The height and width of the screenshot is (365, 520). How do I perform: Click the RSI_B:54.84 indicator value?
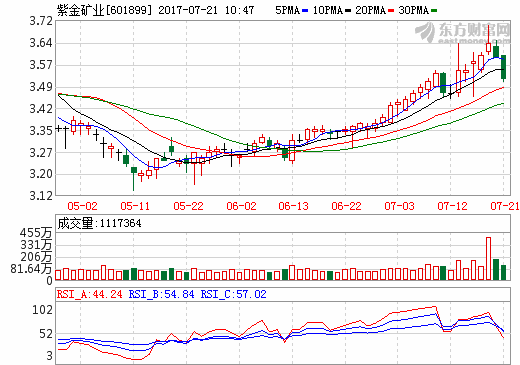tap(161, 294)
